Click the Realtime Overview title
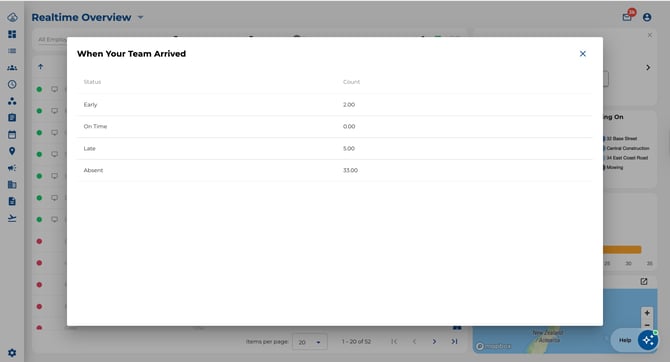Viewport: 670px width, 362px height. pyautogui.click(x=81, y=18)
